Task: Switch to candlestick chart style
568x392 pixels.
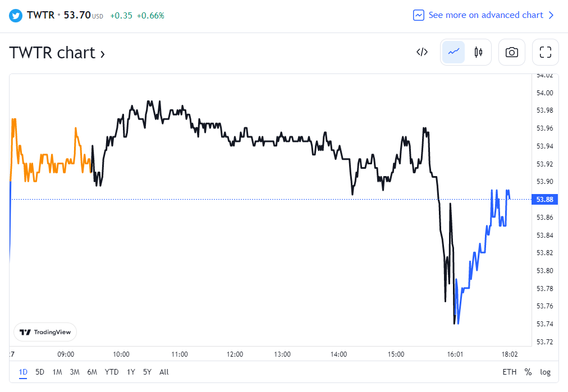Action: (478, 52)
